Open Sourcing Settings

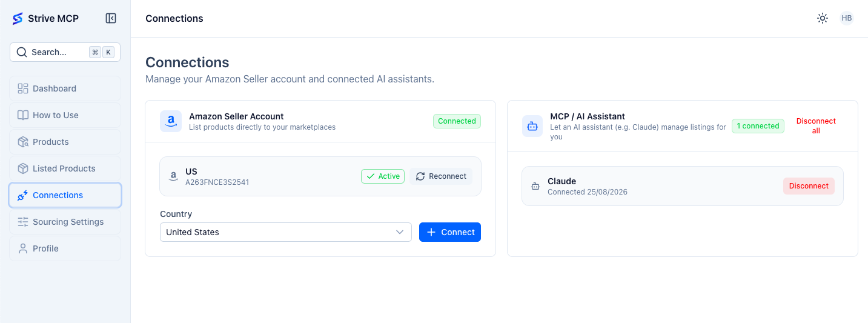[65, 222]
